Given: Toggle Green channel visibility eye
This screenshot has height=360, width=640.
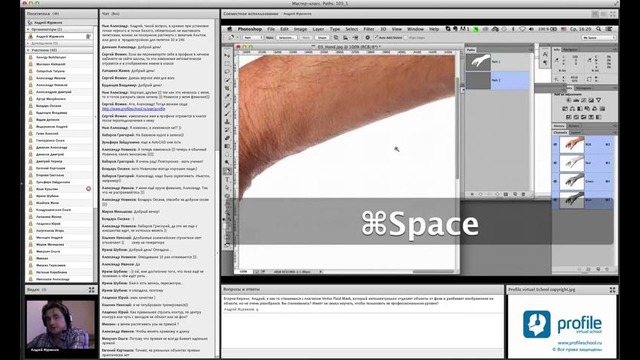Looking at the screenshot, I should point(556,181).
